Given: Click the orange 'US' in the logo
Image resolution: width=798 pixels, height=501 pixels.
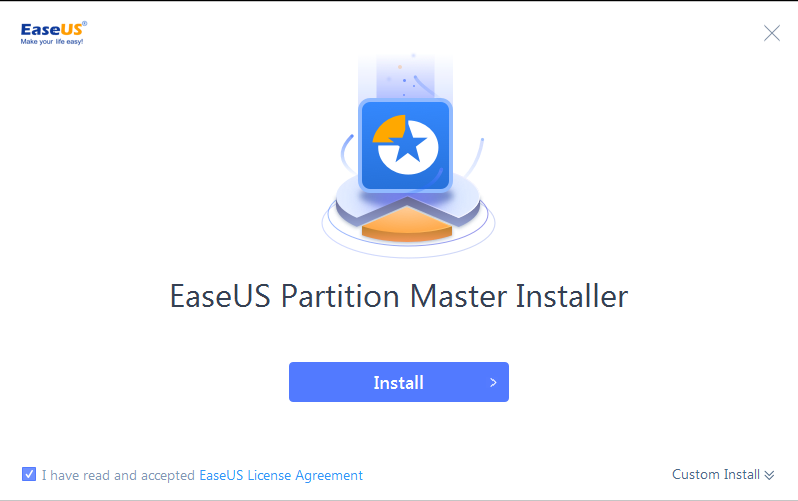Looking at the screenshot, I should tap(71, 30).
